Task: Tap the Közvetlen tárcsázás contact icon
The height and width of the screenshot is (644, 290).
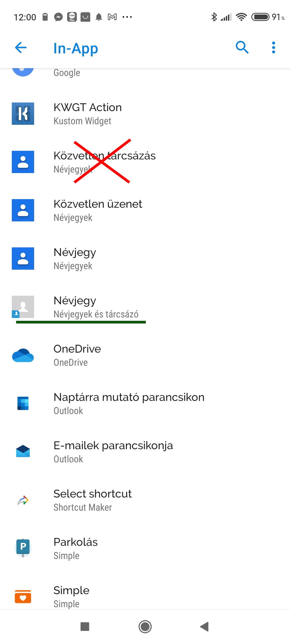Action: tap(23, 162)
